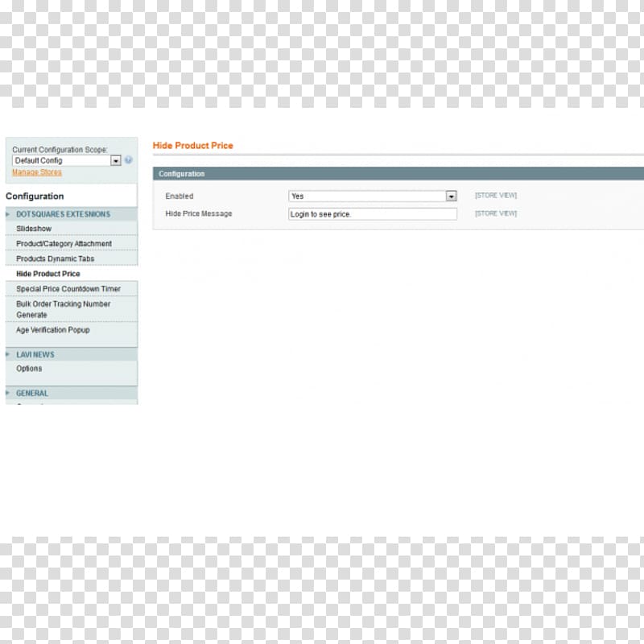The image size is (644, 644).
Task: Open Special Price Countdown Timer settings
Action: 72,289
